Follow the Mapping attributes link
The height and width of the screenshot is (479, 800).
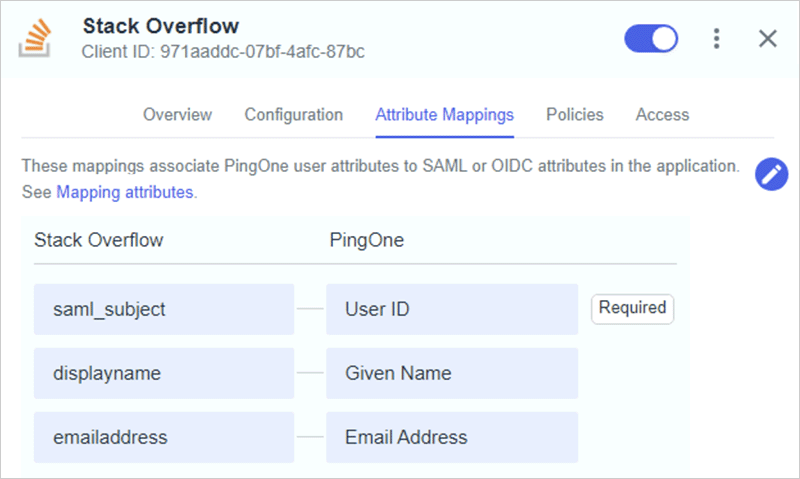(x=124, y=192)
